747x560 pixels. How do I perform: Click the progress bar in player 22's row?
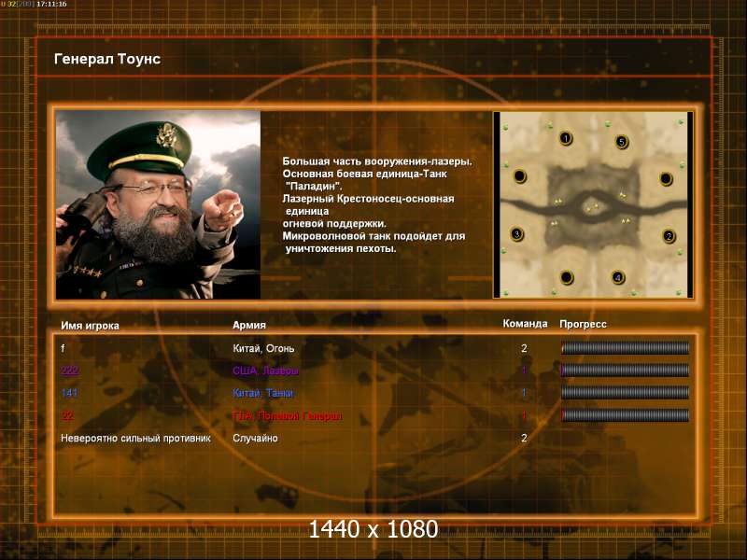[x=625, y=415]
